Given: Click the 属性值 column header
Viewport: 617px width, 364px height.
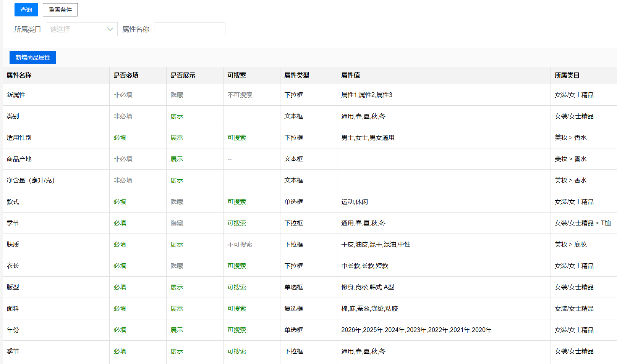Looking at the screenshot, I should 350,76.
